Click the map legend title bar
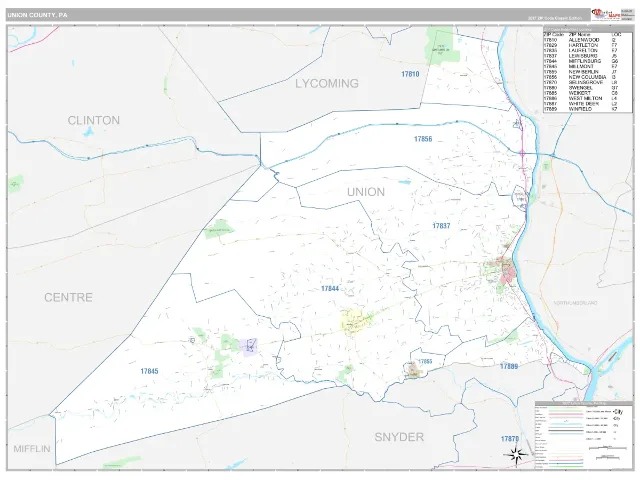 (x=584, y=403)
